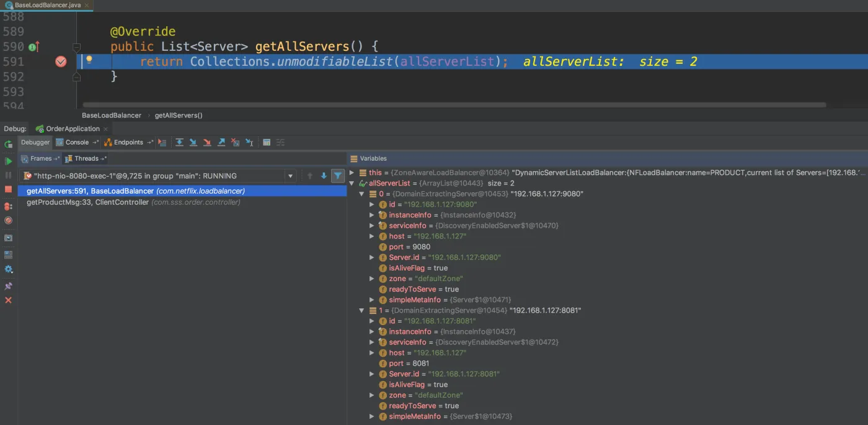Open the Endpoints tab
This screenshot has width=868, height=425.
pyautogui.click(x=128, y=143)
